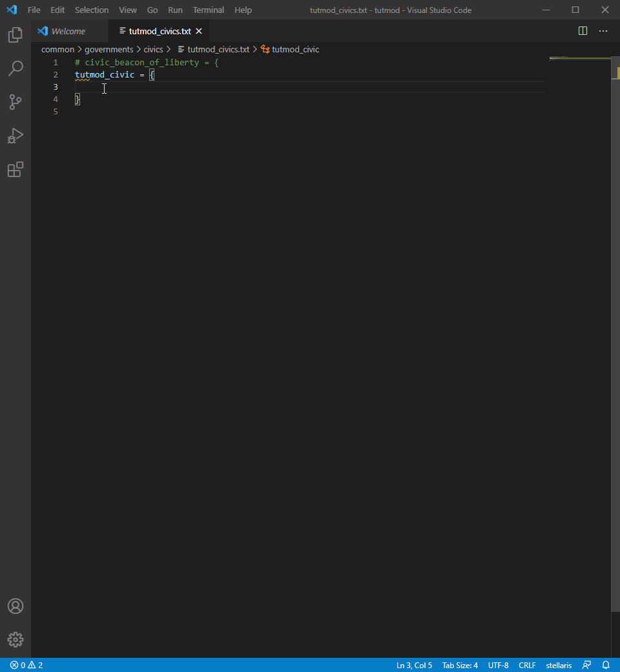Image resolution: width=620 pixels, height=672 pixels.
Task: Open notifications bell in status bar
Action: point(606,665)
